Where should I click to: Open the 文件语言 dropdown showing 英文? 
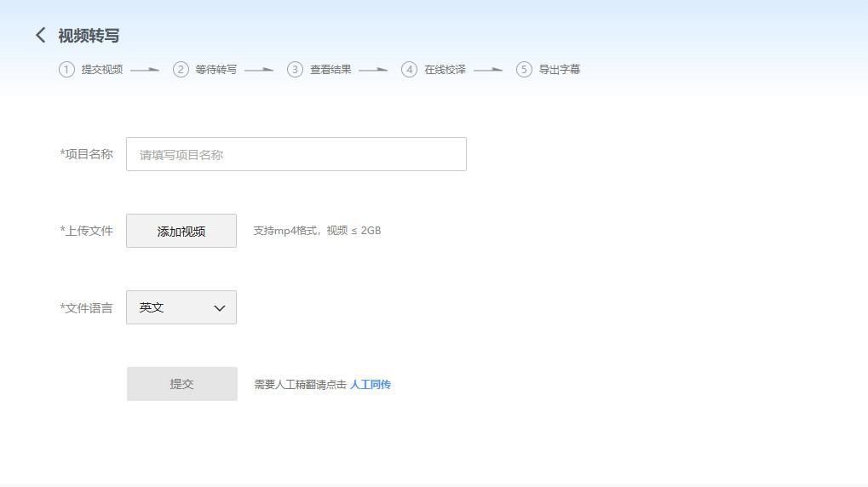[181, 307]
